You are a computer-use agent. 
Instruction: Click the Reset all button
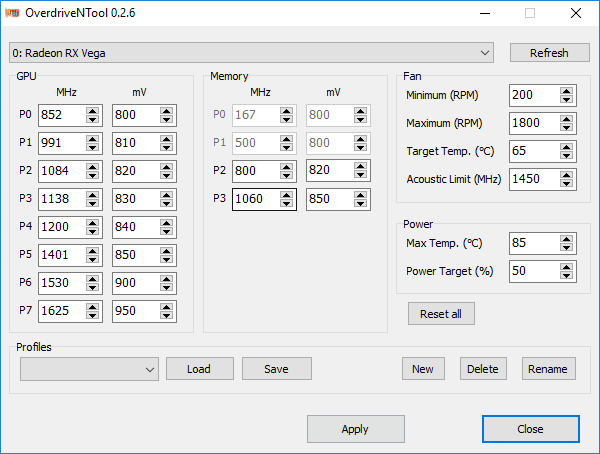coord(441,314)
